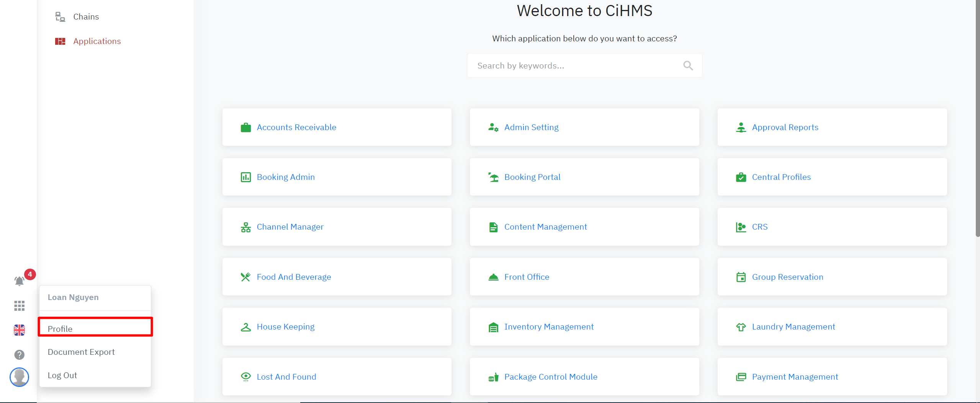
Task: Click the Applications sidebar icon
Action: coord(60,41)
